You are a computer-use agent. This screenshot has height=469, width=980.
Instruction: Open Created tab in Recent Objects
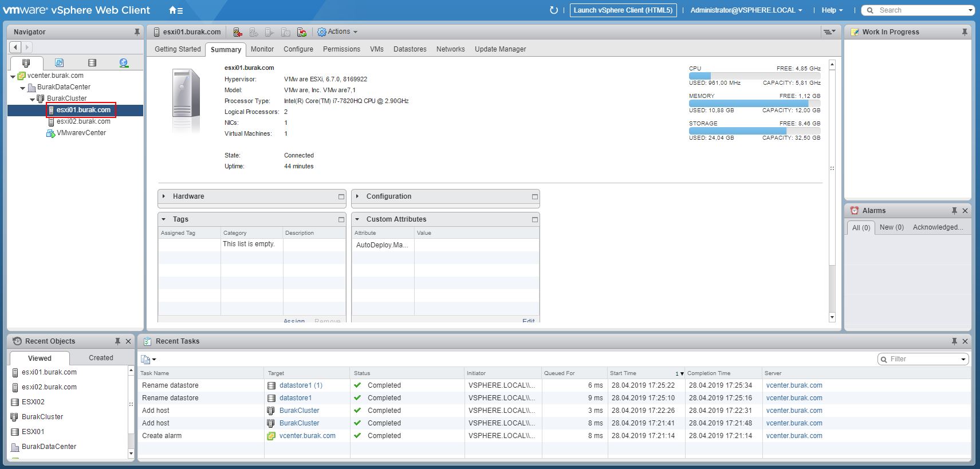101,358
